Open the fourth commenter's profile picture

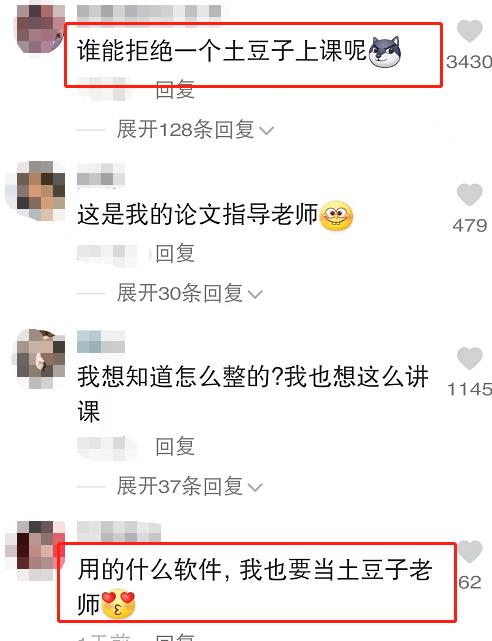point(39,550)
